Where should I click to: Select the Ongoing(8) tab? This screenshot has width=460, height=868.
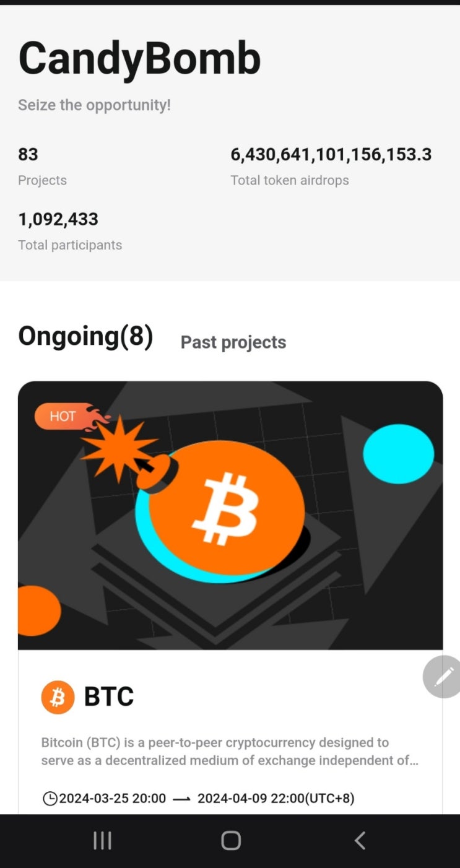[85, 336]
